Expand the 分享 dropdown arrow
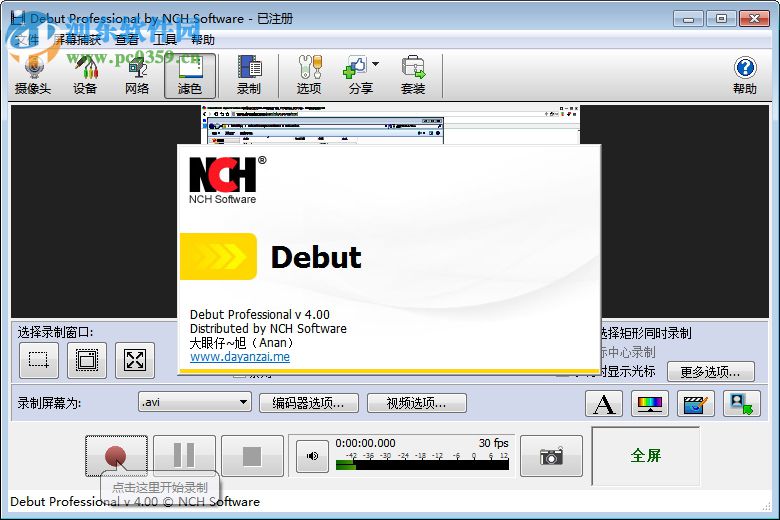This screenshot has width=780, height=520. coord(376,64)
